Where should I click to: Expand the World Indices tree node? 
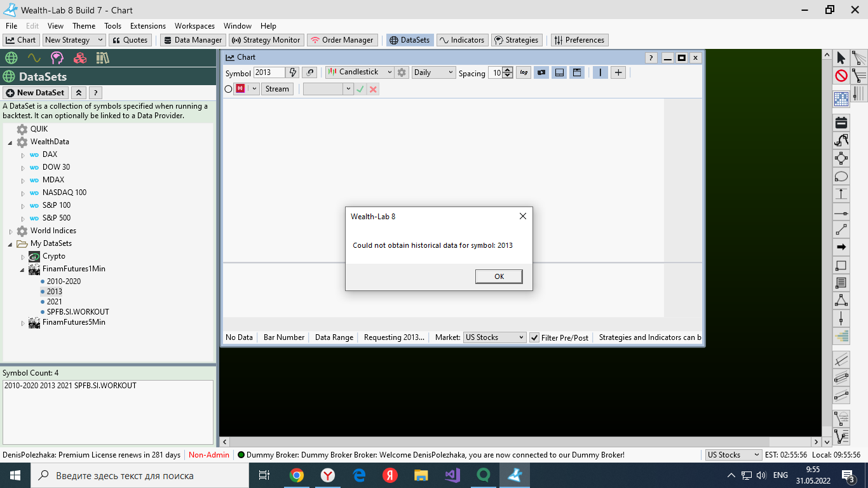tap(11, 231)
